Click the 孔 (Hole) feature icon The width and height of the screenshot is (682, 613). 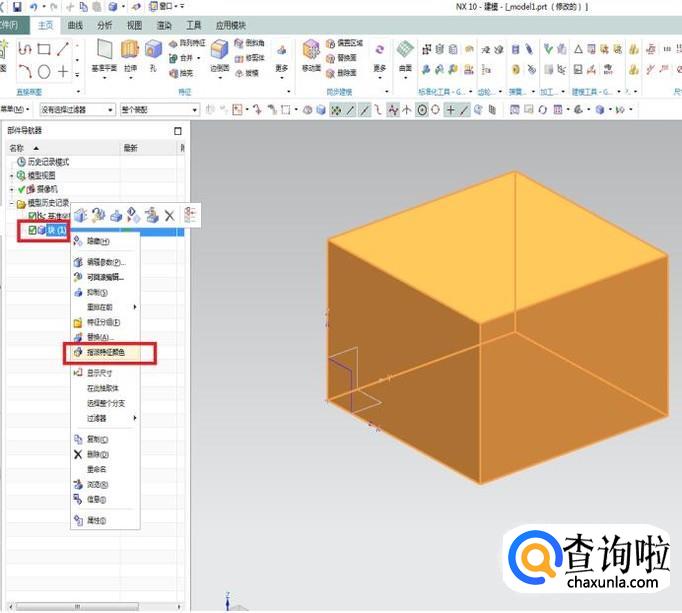click(153, 51)
